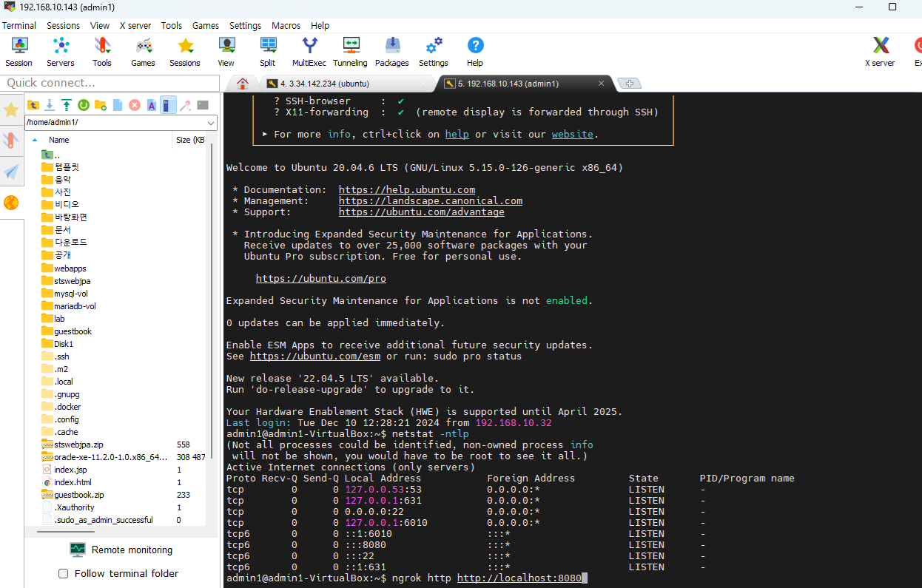The image size is (922, 588).
Task: Enable Follow terminal folder checkbox
Action: [63, 573]
